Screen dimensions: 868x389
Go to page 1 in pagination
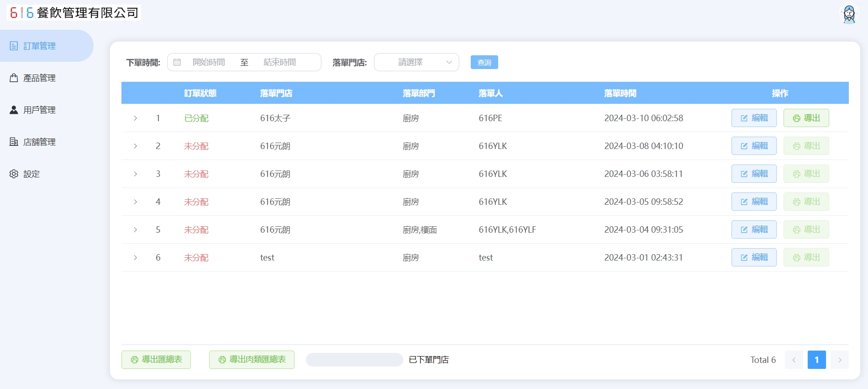pyautogui.click(x=816, y=360)
